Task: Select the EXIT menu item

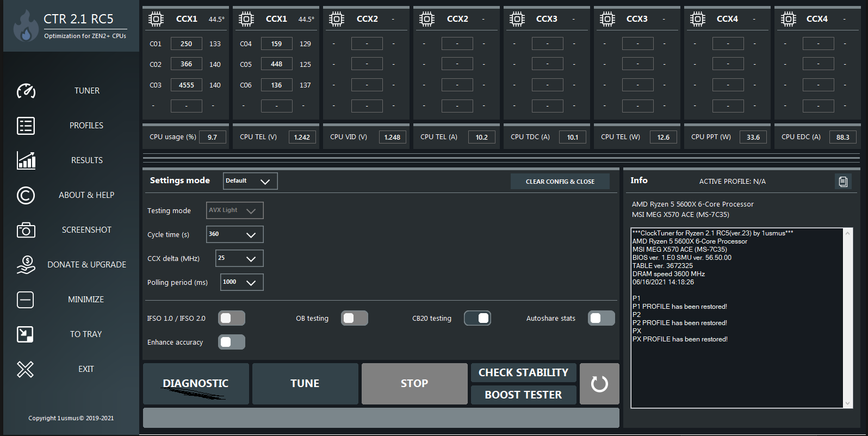Action: point(86,369)
